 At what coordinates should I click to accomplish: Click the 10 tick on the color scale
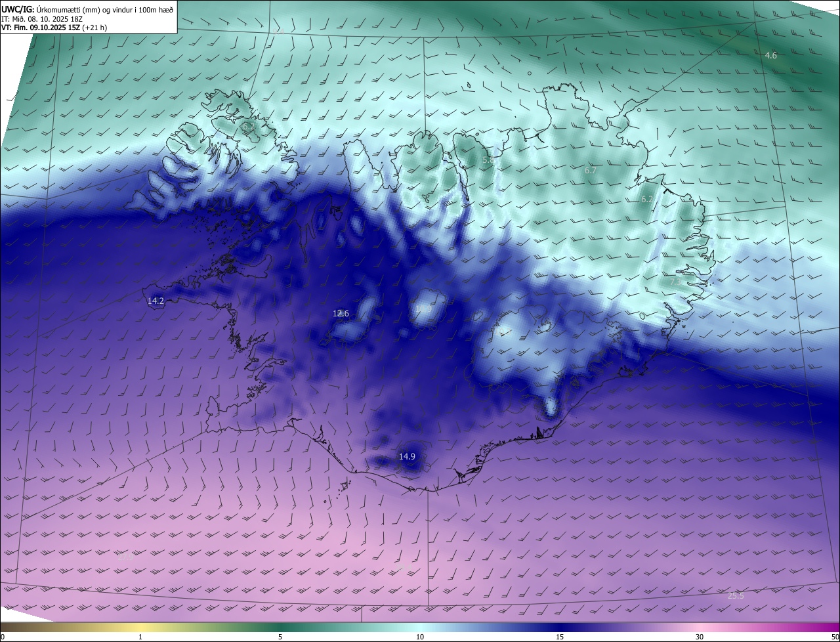[420, 637]
